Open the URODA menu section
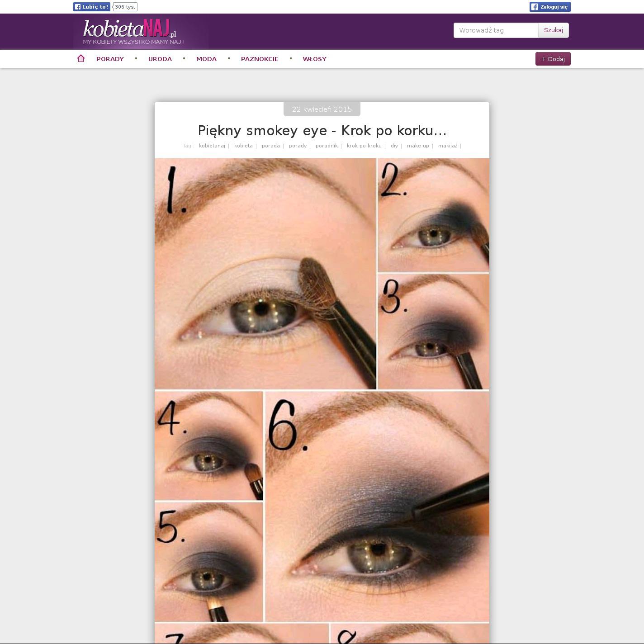This screenshot has height=644, width=644. (160, 59)
